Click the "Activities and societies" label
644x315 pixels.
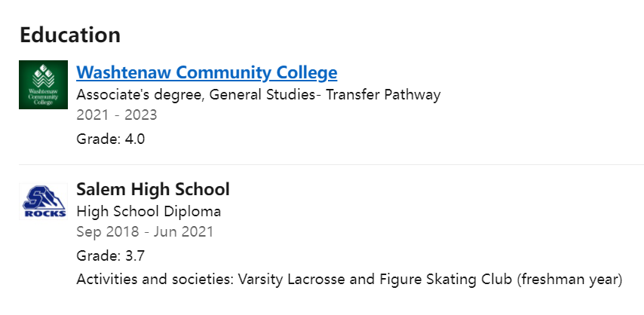tap(155, 280)
